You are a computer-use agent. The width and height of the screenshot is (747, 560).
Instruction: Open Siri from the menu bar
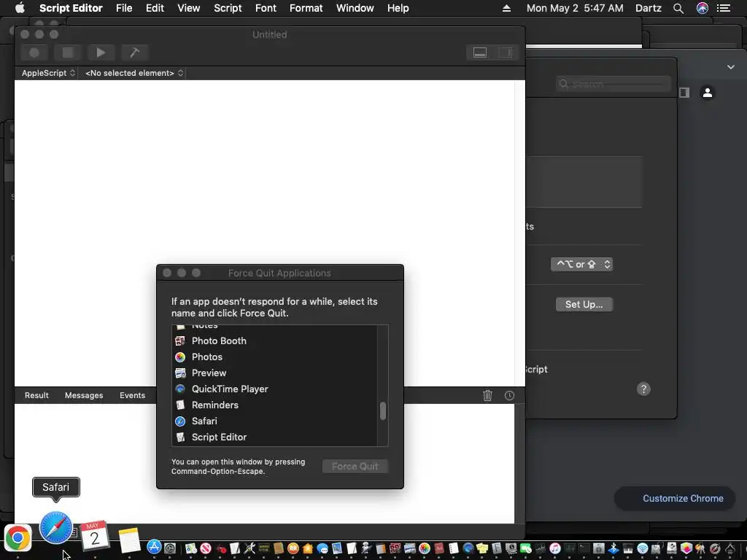[703, 8]
